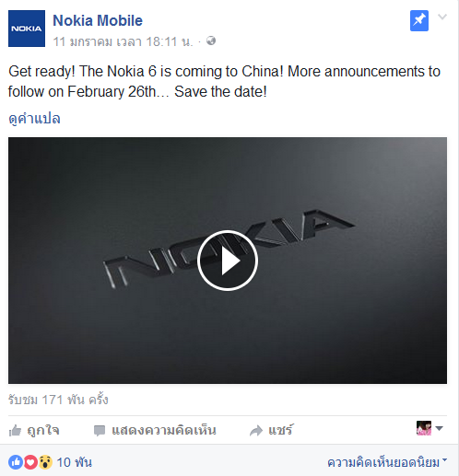This screenshot has height=476, width=459.
Task: Click the red Love heart reaction
Action: (x=30, y=462)
